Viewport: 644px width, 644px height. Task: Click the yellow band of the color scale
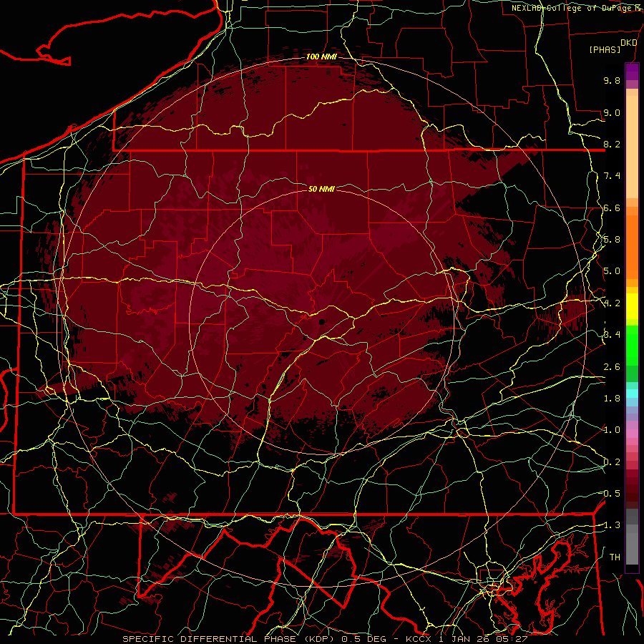pyautogui.click(x=632, y=306)
